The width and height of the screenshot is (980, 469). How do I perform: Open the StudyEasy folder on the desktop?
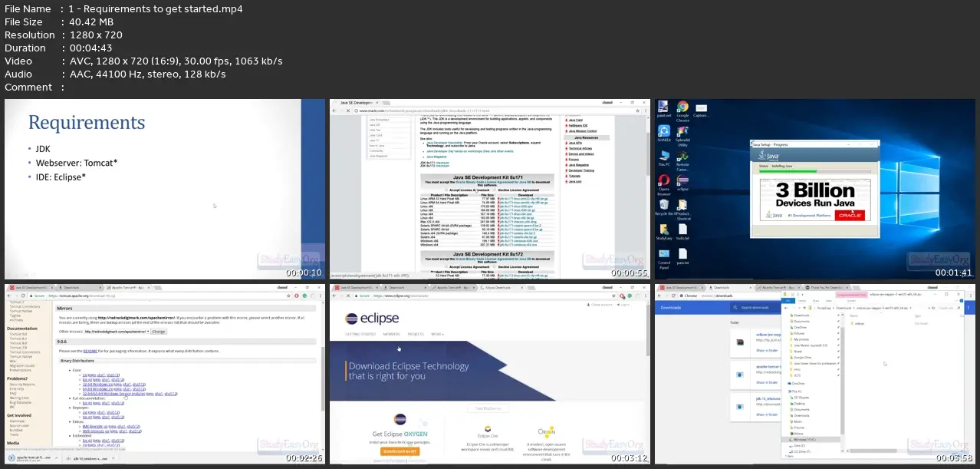(664, 232)
